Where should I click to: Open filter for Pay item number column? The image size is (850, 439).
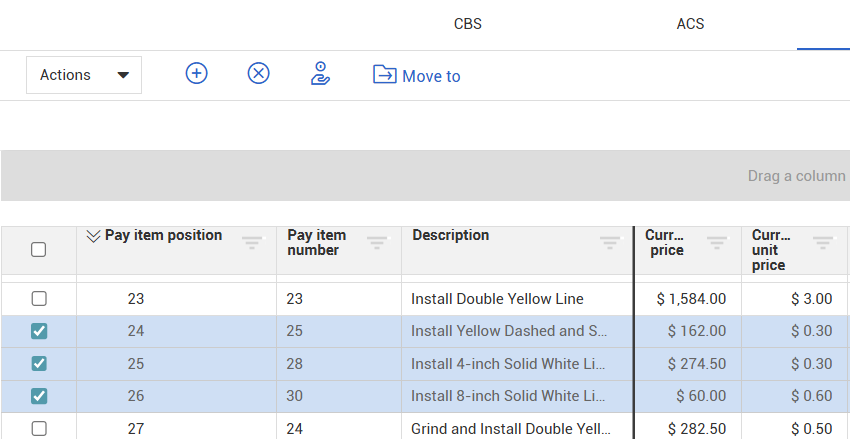(x=377, y=242)
